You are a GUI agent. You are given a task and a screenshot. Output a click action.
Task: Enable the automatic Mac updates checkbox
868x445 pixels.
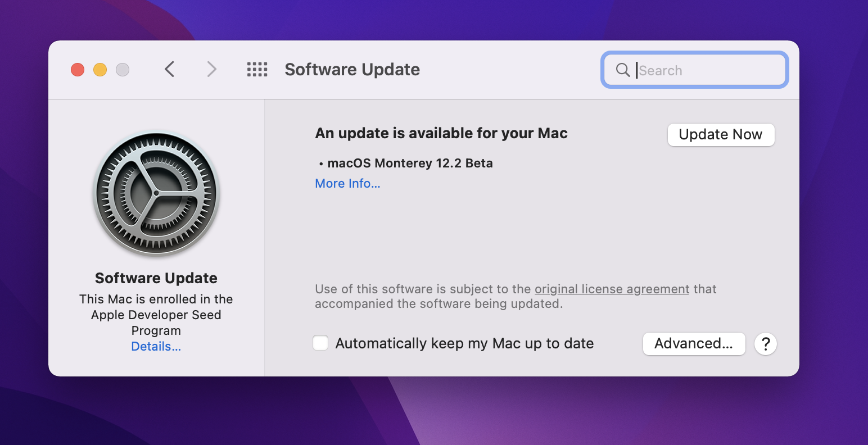pos(320,343)
